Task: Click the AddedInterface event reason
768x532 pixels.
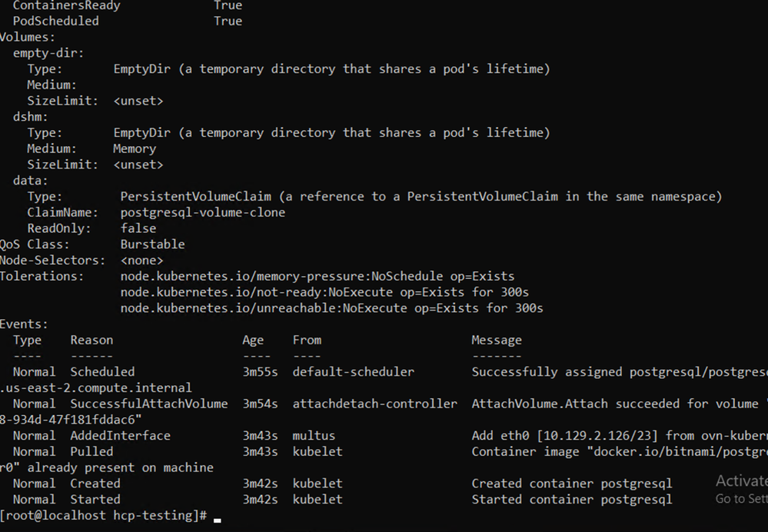Action: (x=120, y=436)
